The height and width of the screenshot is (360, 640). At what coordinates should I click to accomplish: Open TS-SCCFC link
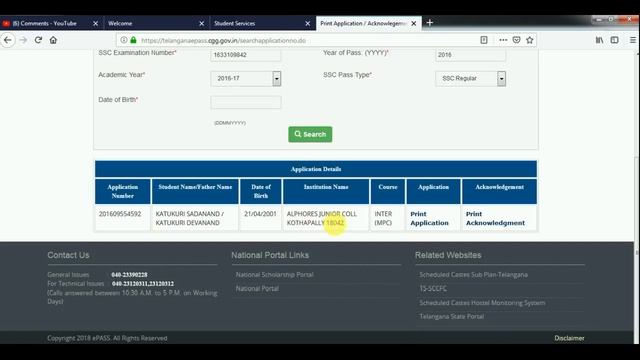point(433,289)
